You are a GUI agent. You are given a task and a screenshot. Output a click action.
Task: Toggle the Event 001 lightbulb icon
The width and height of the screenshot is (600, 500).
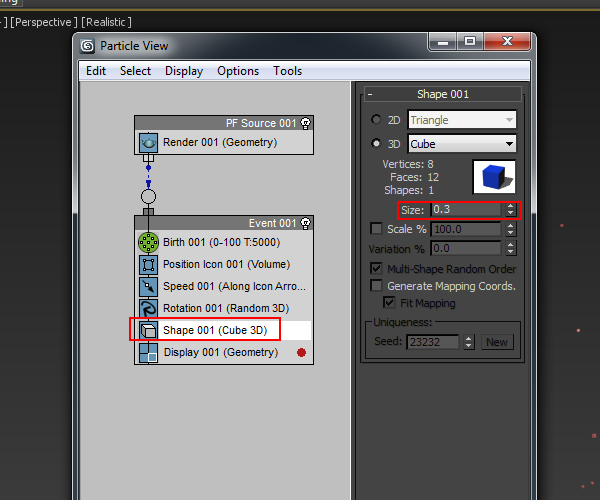click(305, 223)
